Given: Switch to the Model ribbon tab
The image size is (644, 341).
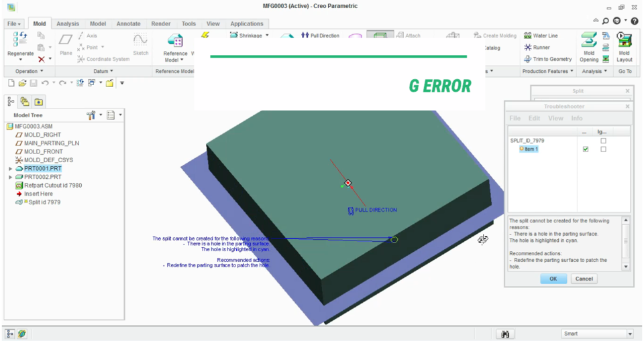Looking at the screenshot, I should (x=98, y=24).
